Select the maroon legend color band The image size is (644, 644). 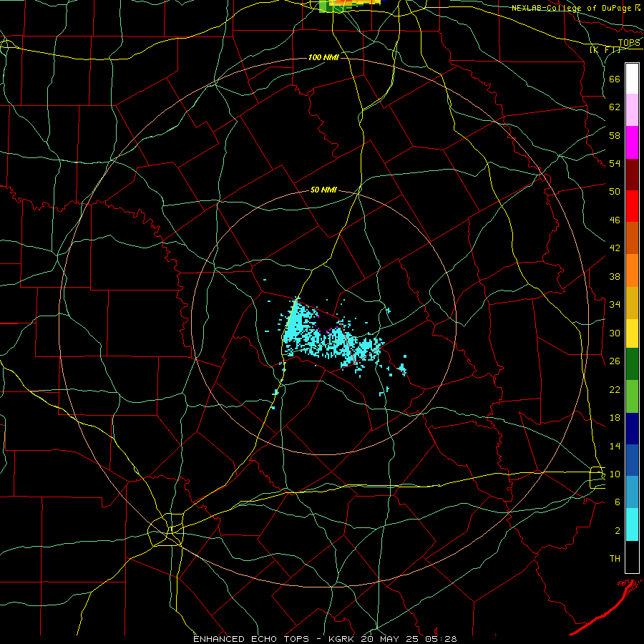(x=632, y=175)
